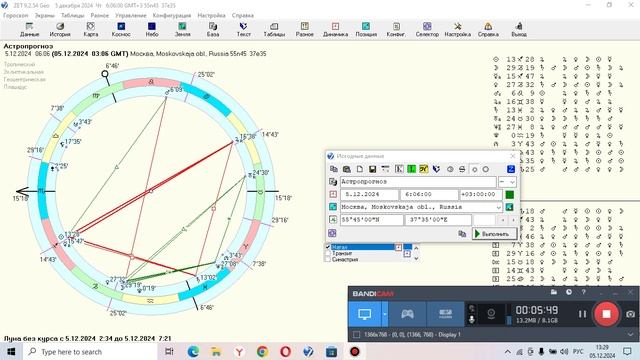Viewport: 640px width, 360px height.
Task: Click the K icon in dialog toolbar
Action: click(x=399, y=169)
